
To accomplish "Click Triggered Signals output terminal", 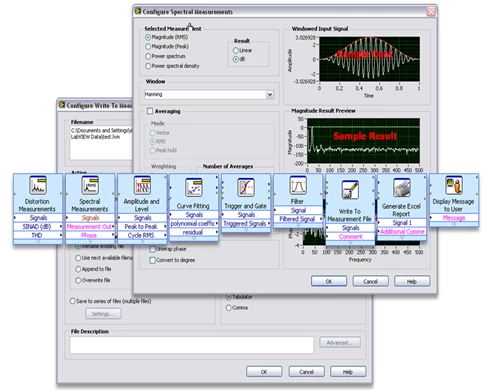I will pyautogui.click(x=246, y=224).
